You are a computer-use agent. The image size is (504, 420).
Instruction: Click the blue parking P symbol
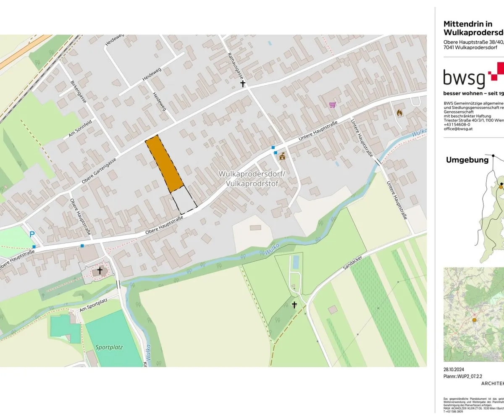point(32,235)
